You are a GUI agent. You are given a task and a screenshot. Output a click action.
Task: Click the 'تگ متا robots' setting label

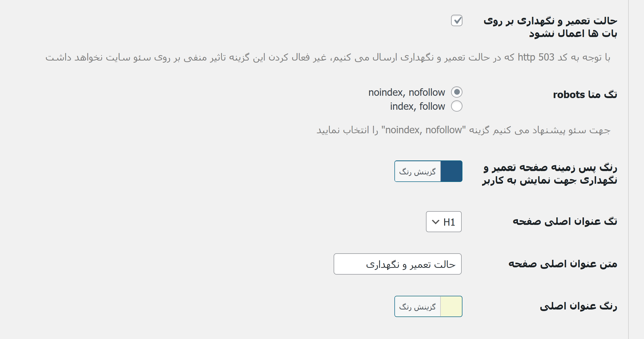(585, 94)
